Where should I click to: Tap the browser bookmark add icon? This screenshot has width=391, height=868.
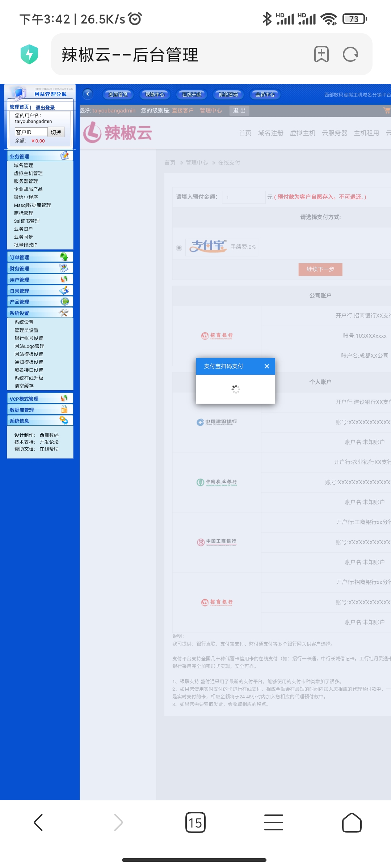pyautogui.click(x=321, y=55)
